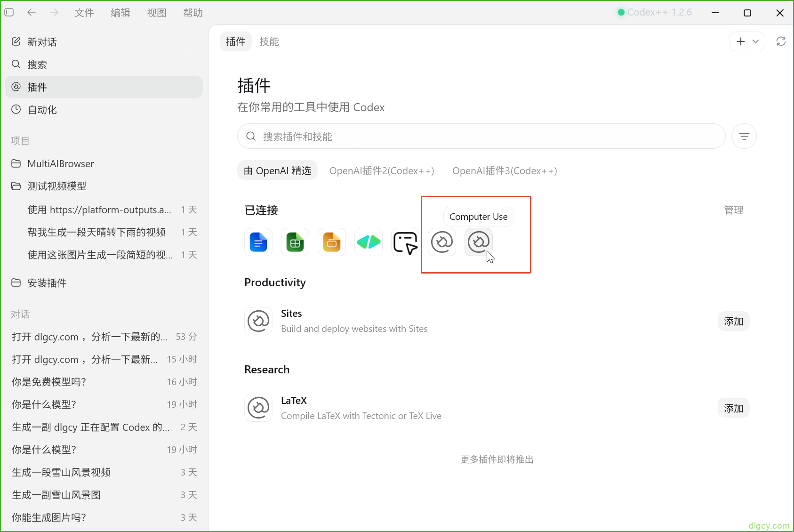The width and height of the screenshot is (794, 532).
Task: Open the Computer Use plugin icon
Action: click(x=479, y=242)
